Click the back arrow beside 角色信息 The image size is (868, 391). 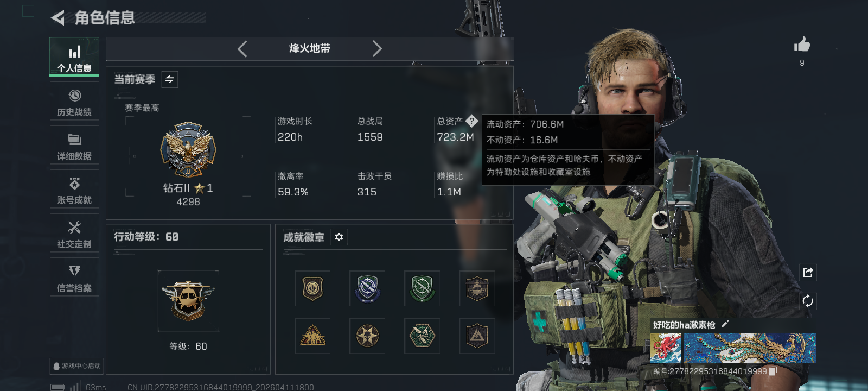58,18
